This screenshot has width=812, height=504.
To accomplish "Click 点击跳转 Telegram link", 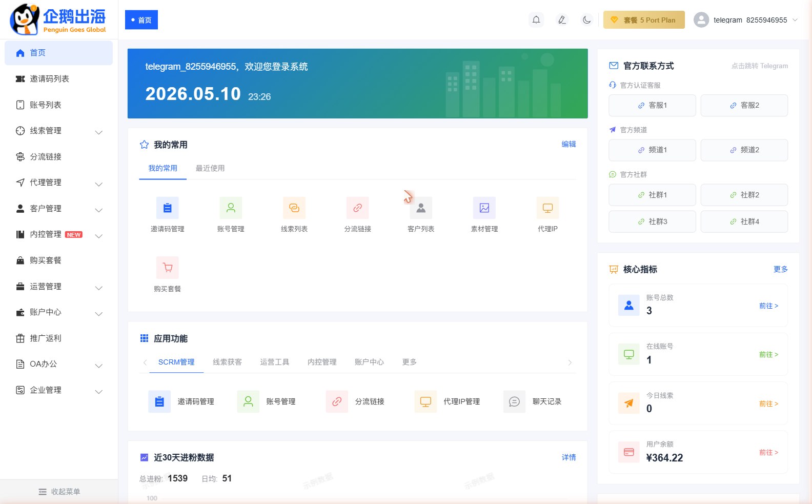I will coord(760,66).
